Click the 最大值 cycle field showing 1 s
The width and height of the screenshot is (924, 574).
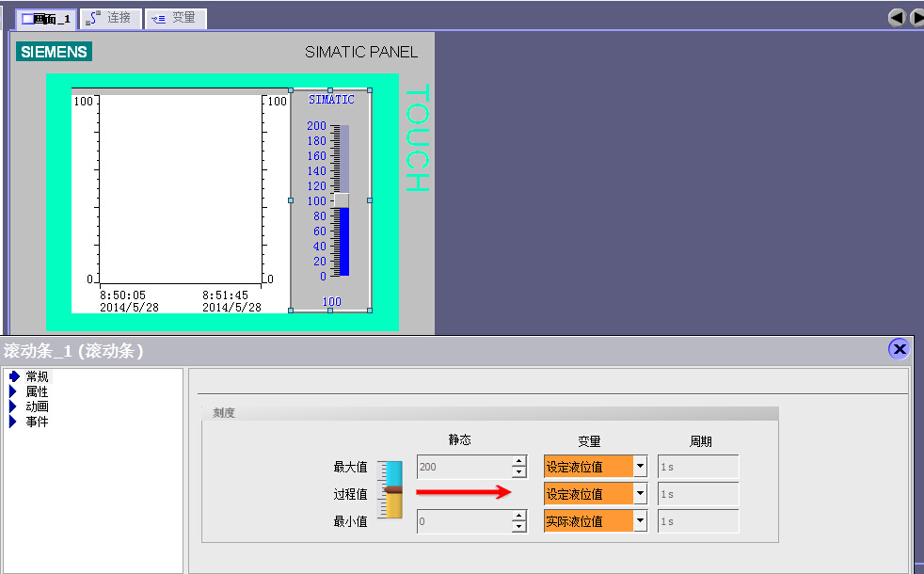(x=698, y=467)
